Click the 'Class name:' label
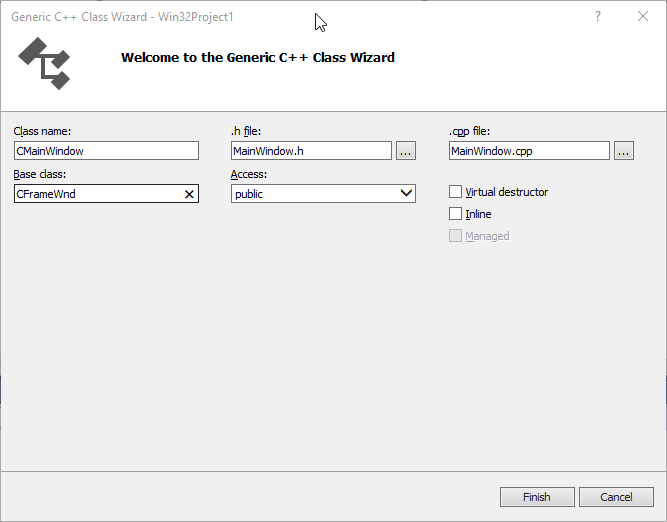Viewport: 667px width, 522px height. pos(42,131)
